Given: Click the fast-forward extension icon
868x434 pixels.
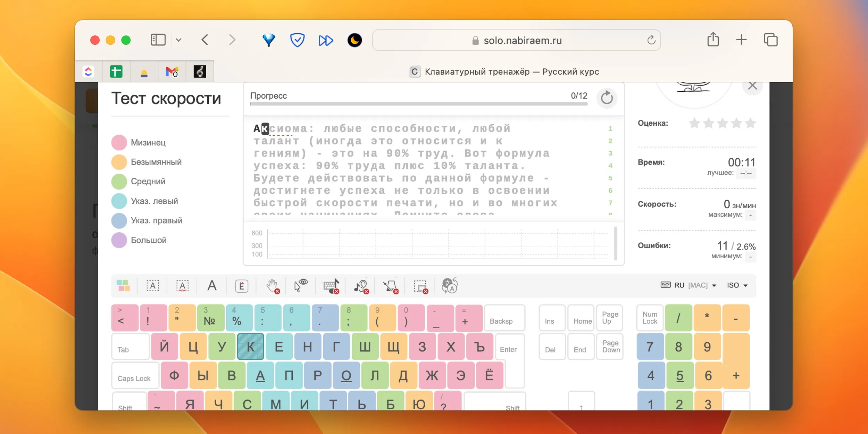Looking at the screenshot, I should 326,40.
